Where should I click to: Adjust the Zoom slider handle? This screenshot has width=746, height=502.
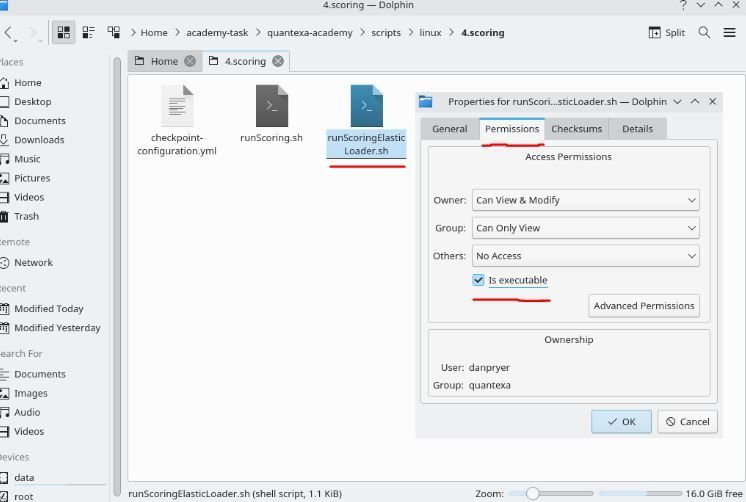(x=532, y=493)
